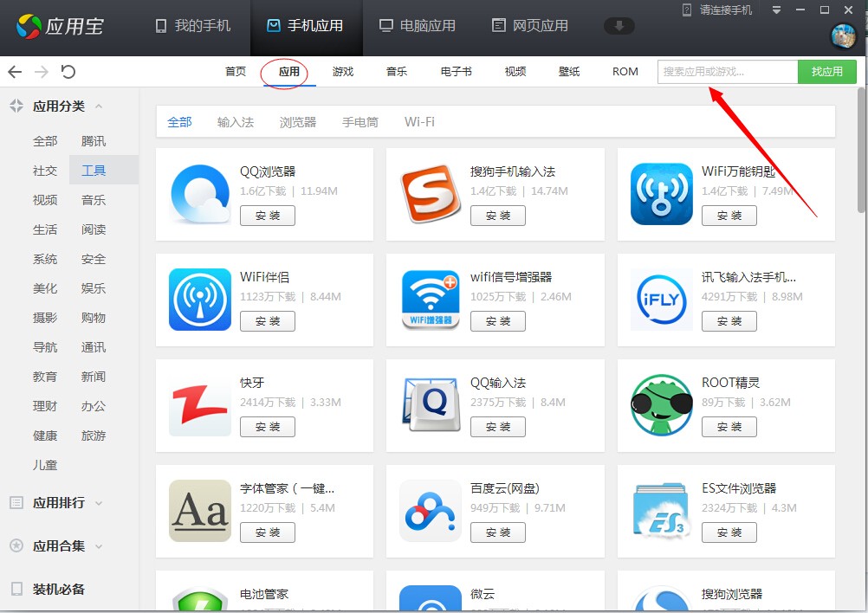Image resolution: width=868 pixels, height=613 pixels.
Task: Focus the 搜索应用或游戏 search field
Action: pos(728,72)
